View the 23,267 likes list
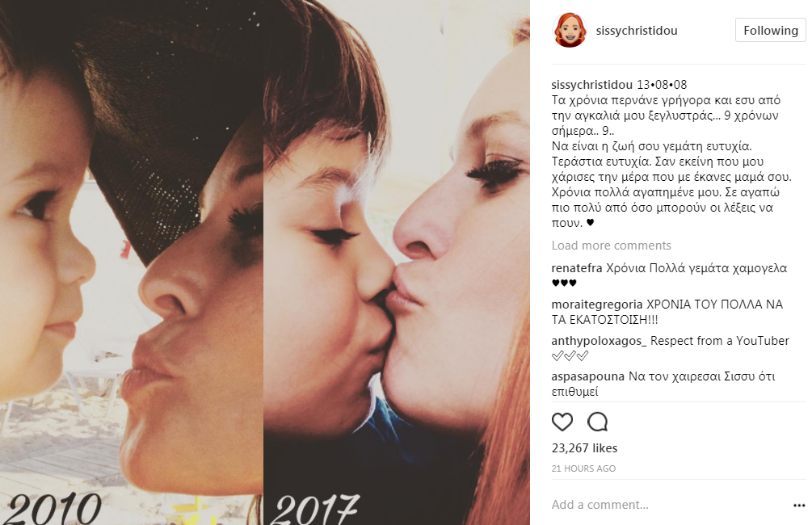Viewport: 812px width, 525px height. point(584,447)
